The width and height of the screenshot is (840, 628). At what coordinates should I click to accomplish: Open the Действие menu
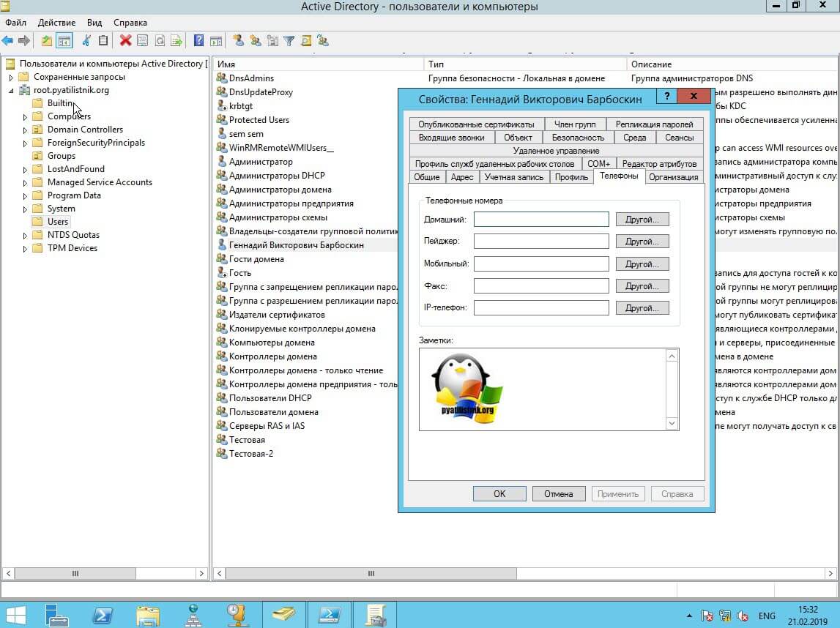tap(56, 23)
